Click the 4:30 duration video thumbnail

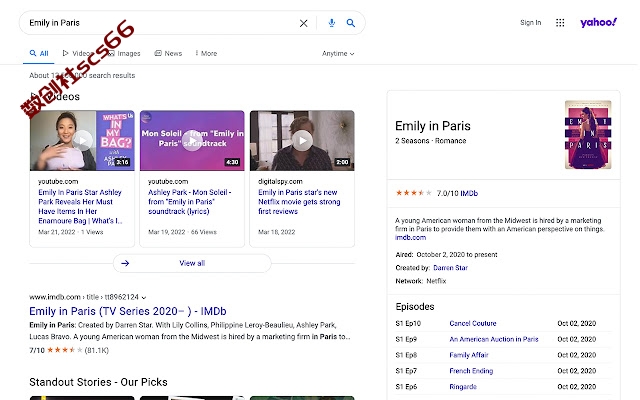coord(192,141)
